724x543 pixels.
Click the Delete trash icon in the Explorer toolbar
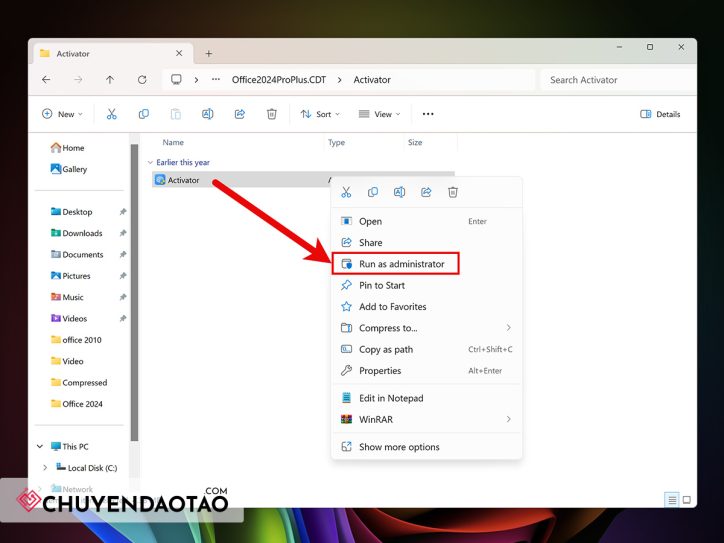(272, 114)
